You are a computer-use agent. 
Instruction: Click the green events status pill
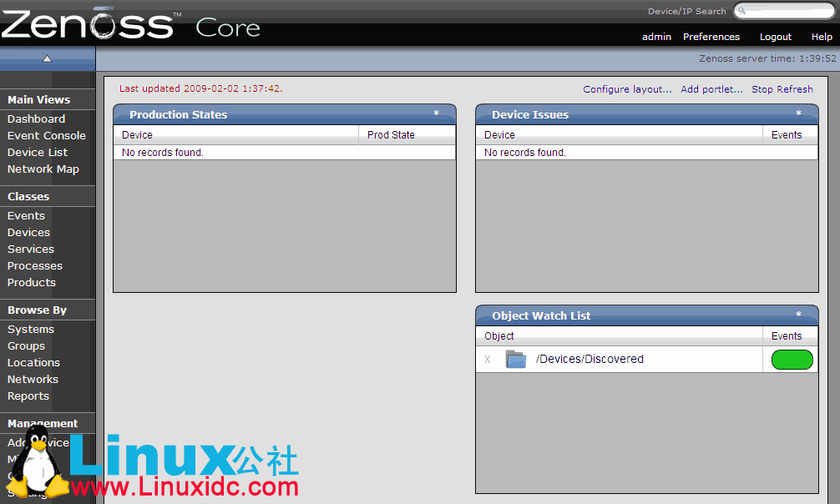pos(792,360)
